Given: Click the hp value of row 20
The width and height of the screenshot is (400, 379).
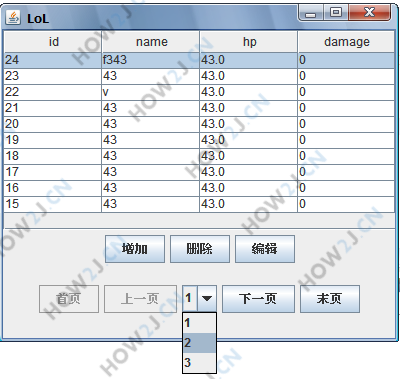Looking at the screenshot, I should (x=249, y=124).
